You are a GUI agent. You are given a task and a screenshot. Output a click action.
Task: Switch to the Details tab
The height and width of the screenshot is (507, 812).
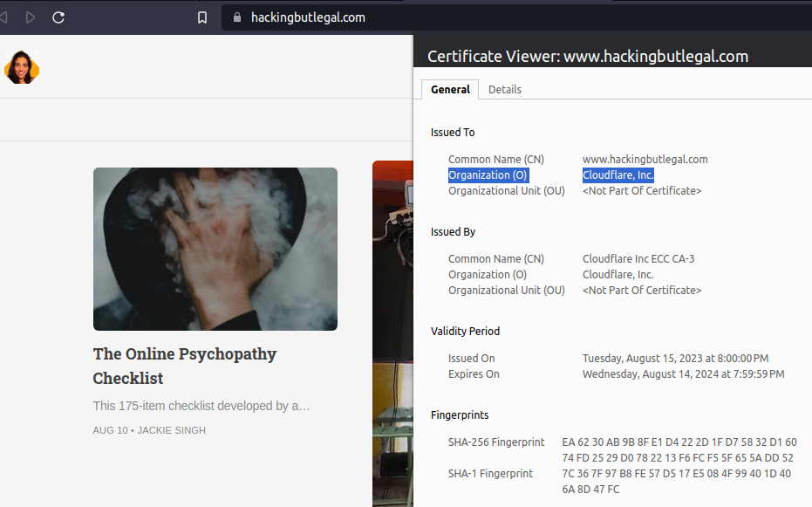pyautogui.click(x=504, y=90)
